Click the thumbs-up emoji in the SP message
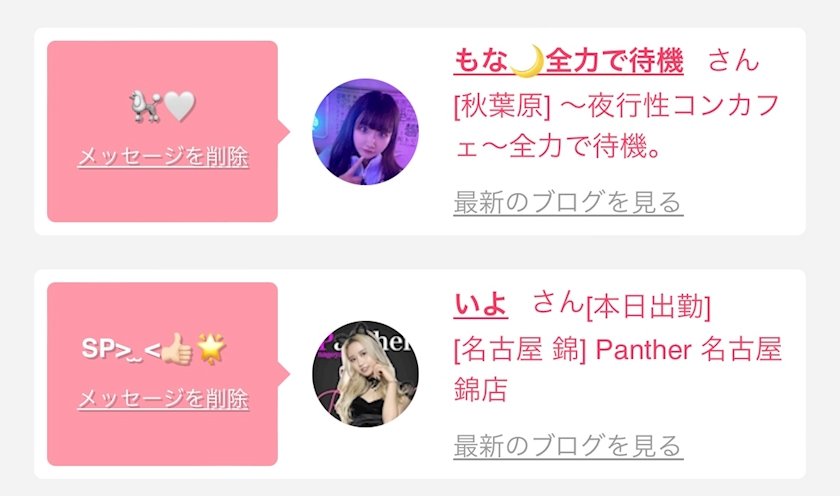 coord(177,349)
